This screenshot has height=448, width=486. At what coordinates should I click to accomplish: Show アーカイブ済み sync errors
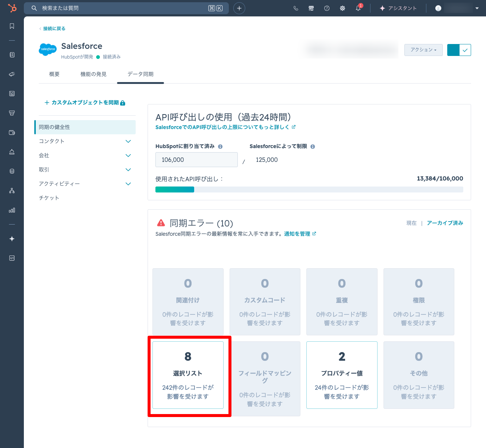445,223
